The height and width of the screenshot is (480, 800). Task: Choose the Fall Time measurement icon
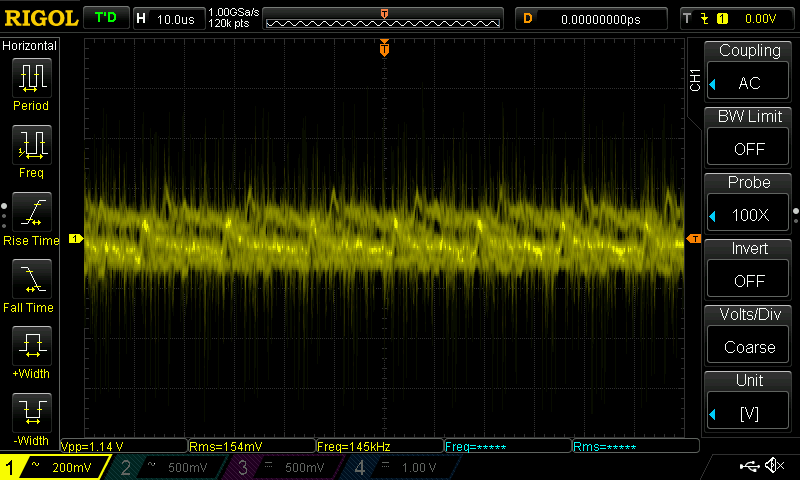click(31, 280)
